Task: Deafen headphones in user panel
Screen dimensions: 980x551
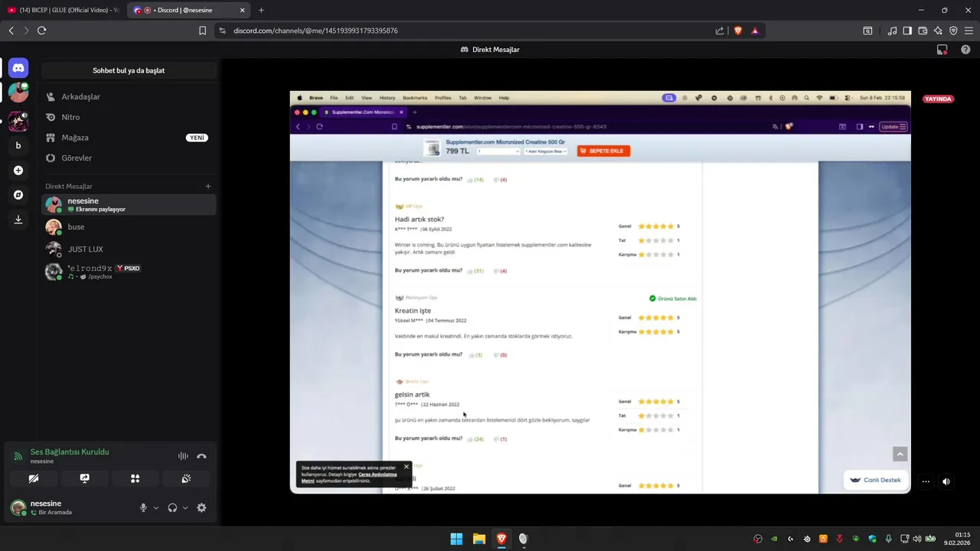Action: pos(172,507)
